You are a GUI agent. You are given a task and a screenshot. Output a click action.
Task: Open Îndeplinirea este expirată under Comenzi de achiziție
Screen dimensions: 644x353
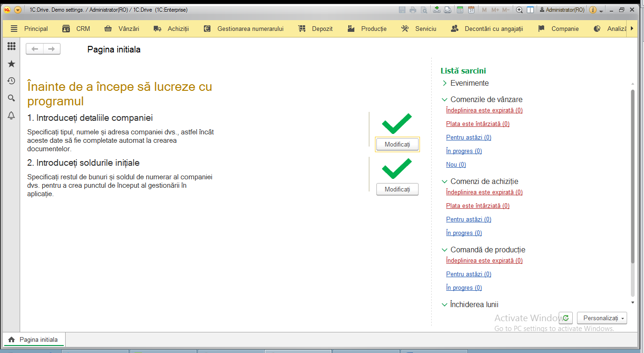coord(484,192)
